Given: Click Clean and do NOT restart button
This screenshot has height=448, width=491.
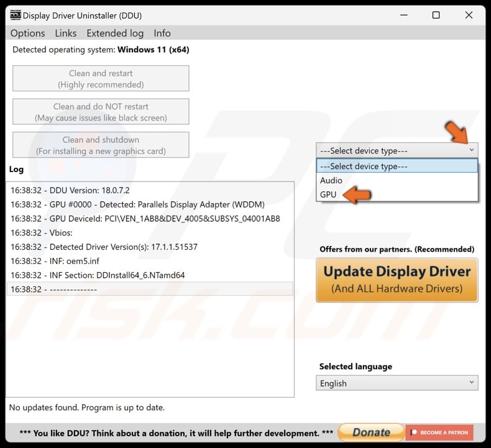Looking at the screenshot, I should pos(101,112).
